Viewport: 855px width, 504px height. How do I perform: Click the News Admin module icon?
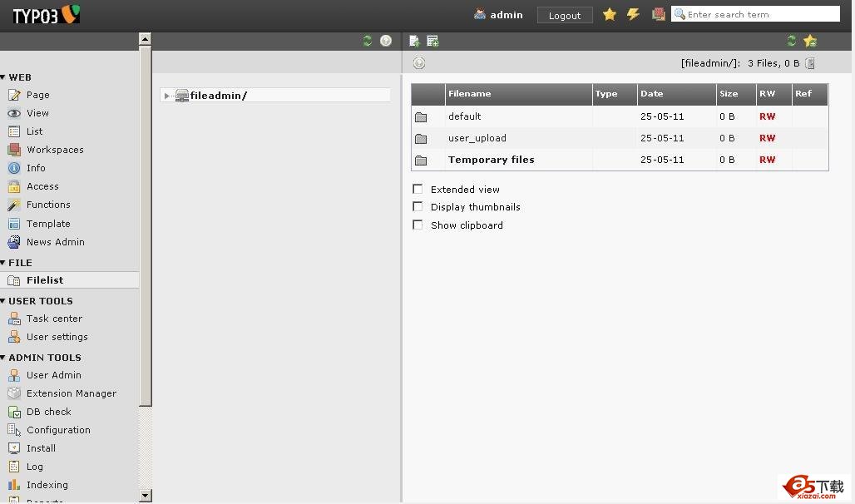14,242
